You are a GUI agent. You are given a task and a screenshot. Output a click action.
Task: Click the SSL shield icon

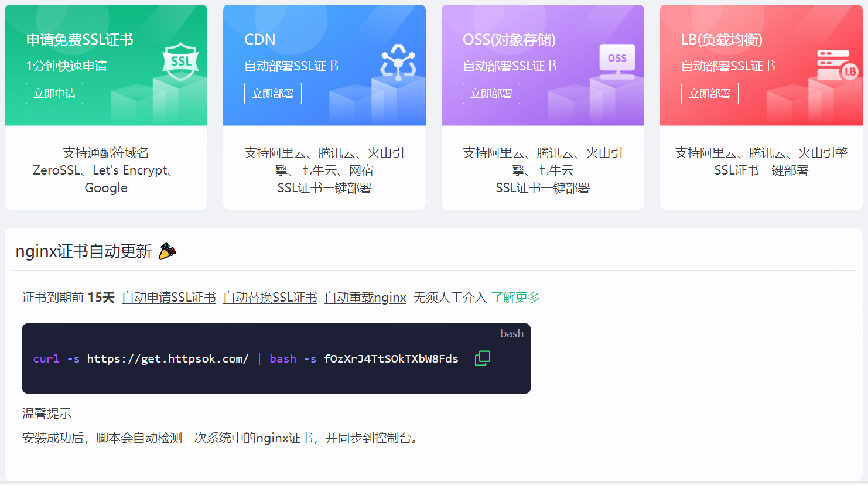pyautogui.click(x=180, y=62)
